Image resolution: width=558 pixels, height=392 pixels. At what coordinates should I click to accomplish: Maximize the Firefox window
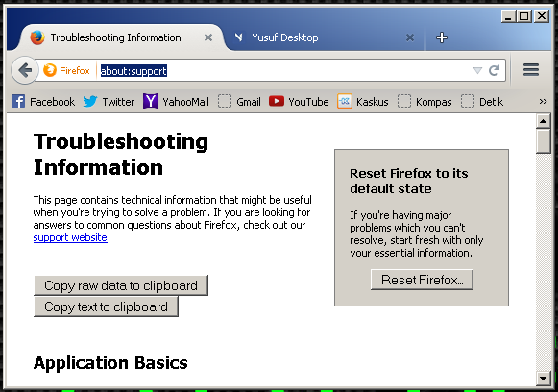[x=523, y=16]
